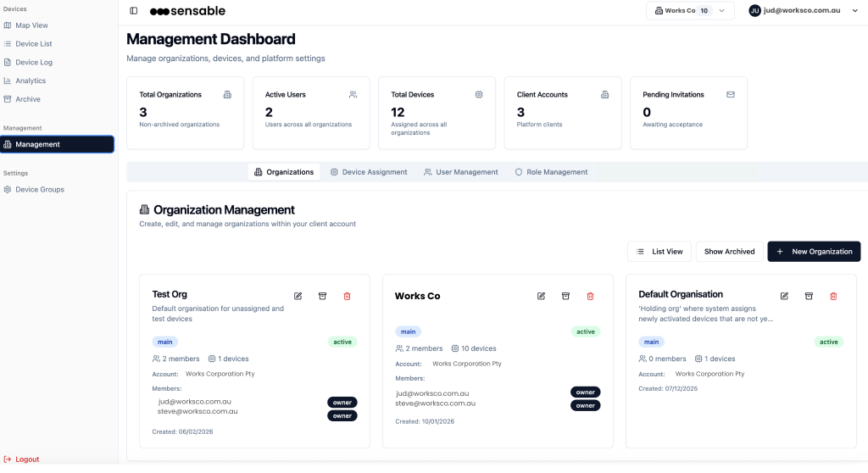Click the Pending Invitations envelope icon
Image resolution: width=868 pixels, height=473 pixels.
coord(731,95)
